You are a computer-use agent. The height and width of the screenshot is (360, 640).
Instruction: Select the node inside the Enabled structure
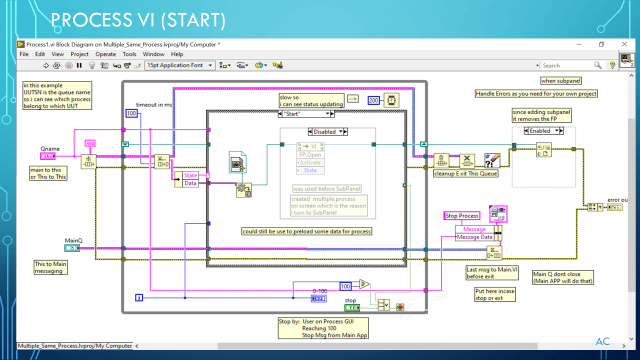click(544, 150)
